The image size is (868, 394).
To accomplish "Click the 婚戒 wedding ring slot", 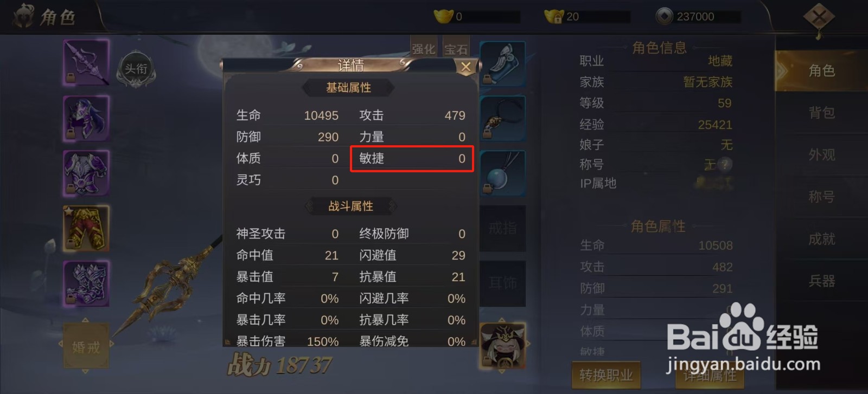I will pos(86,346).
